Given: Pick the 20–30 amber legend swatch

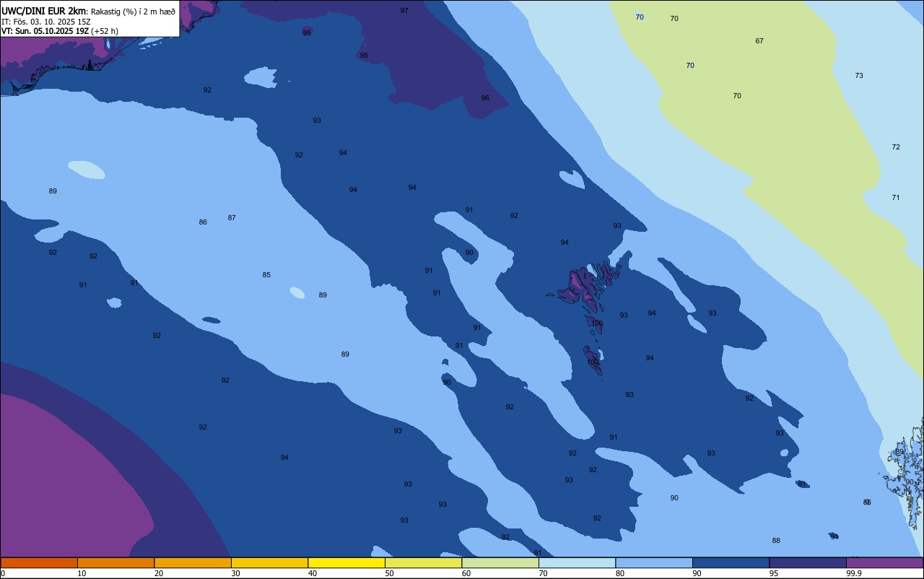Looking at the screenshot, I should [x=193, y=562].
